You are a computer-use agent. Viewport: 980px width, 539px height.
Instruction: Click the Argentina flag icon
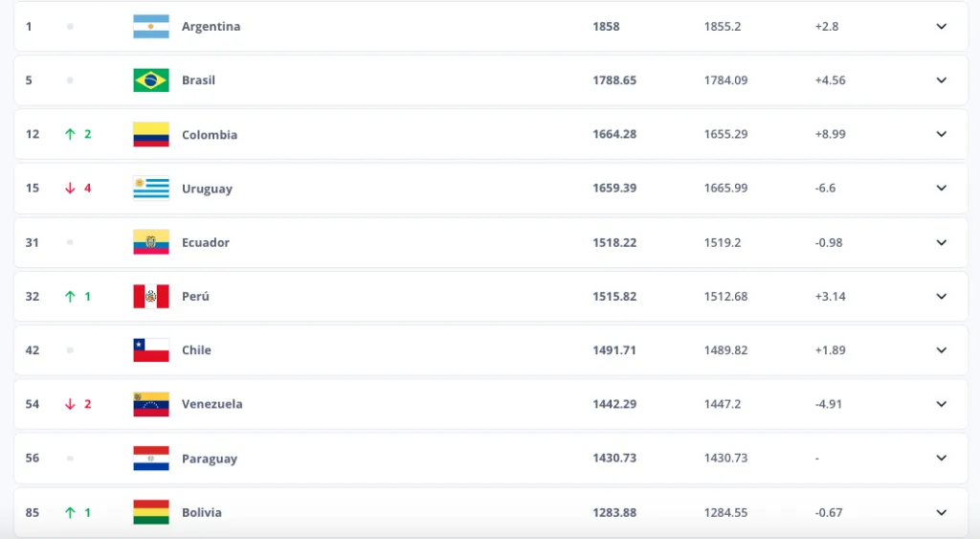[x=151, y=27]
